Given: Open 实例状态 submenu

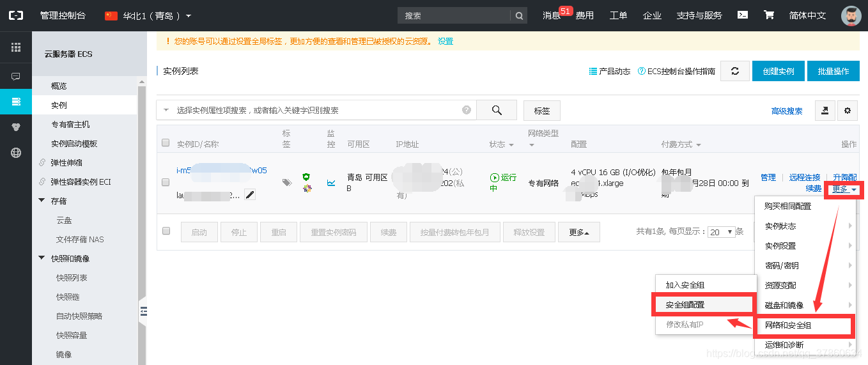Looking at the screenshot, I should pyautogui.click(x=805, y=226).
